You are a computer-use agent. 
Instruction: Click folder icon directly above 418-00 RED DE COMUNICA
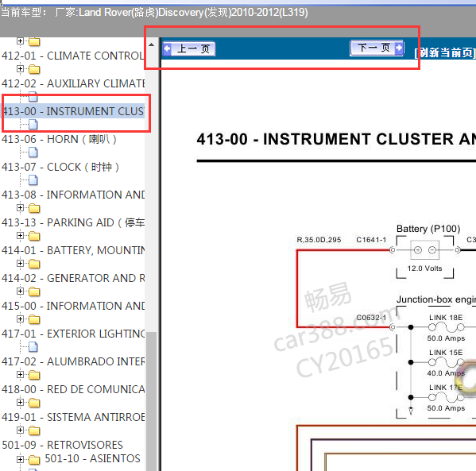[x=34, y=376]
